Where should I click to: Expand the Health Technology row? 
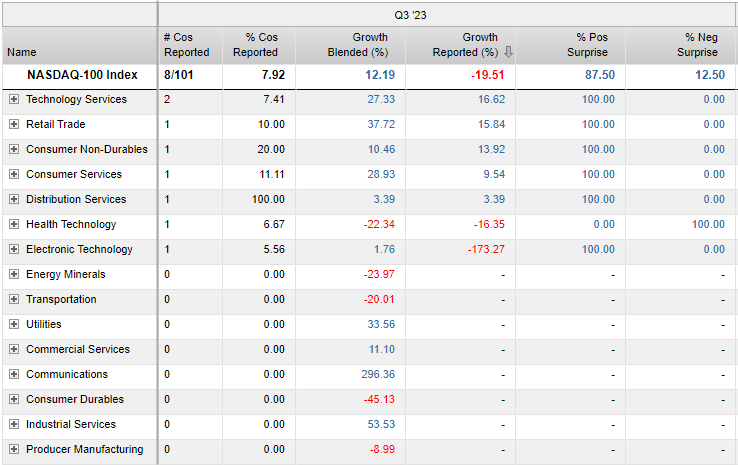pyautogui.click(x=14, y=224)
